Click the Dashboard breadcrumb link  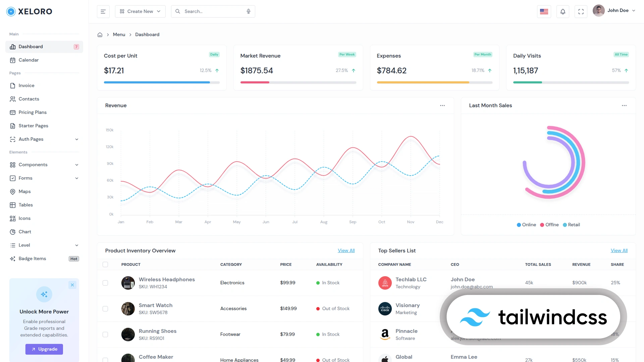[147, 35]
